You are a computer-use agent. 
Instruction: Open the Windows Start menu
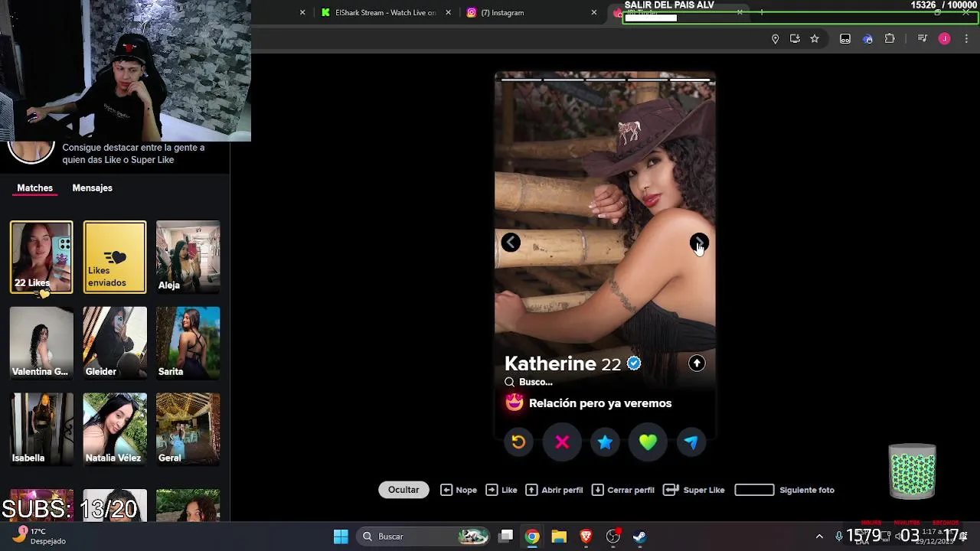click(x=341, y=536)
